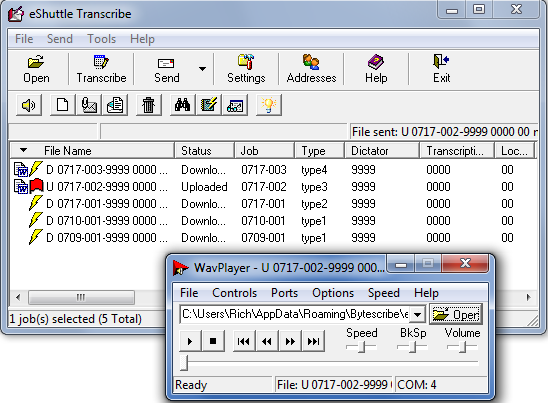This screenshot has height=403, width=548.
Task: Stop playback in WavPlayer
Action: [x=213, y=341]
